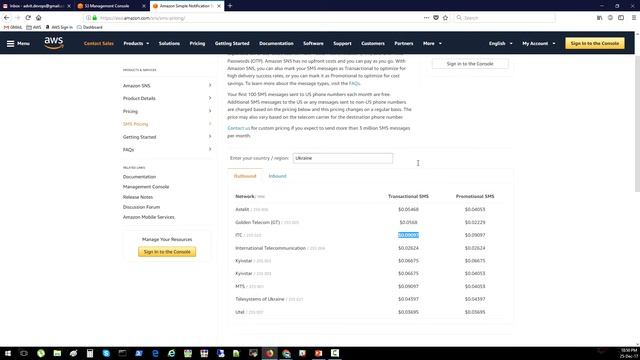Open the Management Console related link
640x360 pixels.
click(x=146, y=187)
